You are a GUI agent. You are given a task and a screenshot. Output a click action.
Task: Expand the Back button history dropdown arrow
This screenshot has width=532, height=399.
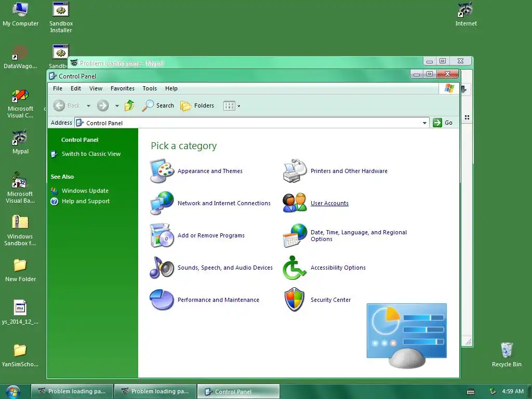88,106
